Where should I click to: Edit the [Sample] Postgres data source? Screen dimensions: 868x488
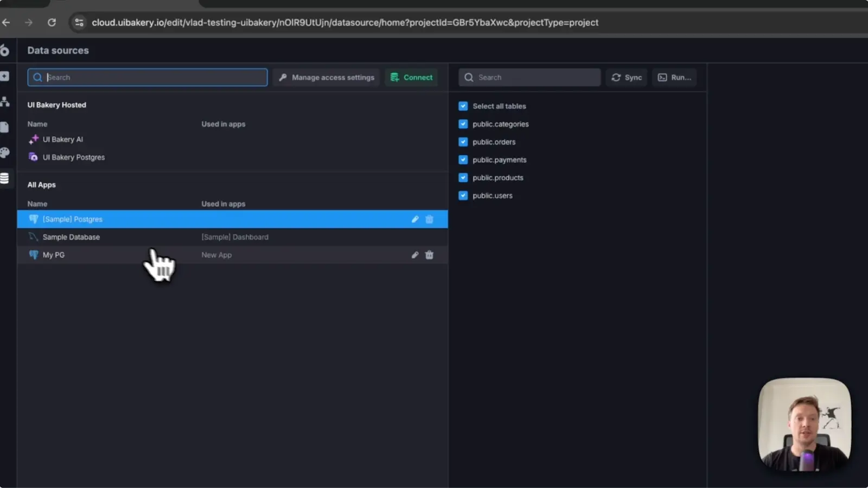[415, 219]
